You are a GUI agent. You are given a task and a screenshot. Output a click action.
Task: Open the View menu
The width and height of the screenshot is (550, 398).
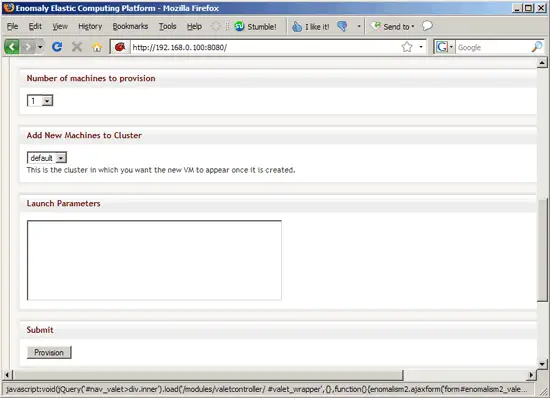(x=60, y=26)
